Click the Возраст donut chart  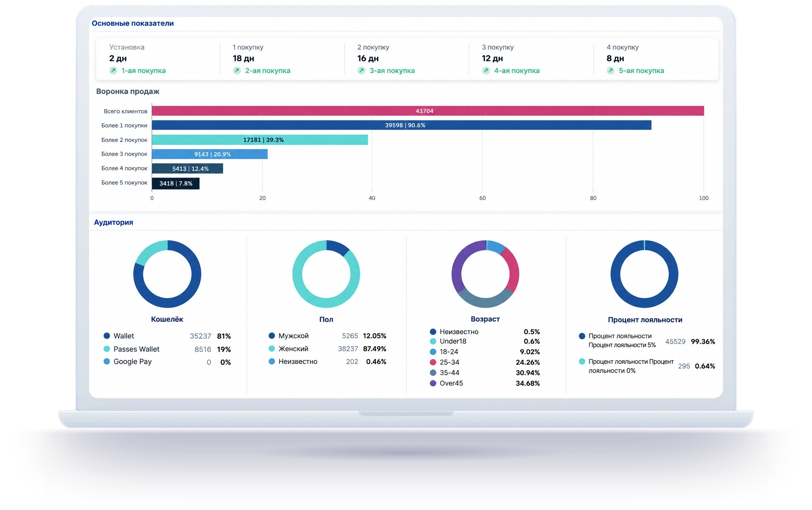pos(485,274)
